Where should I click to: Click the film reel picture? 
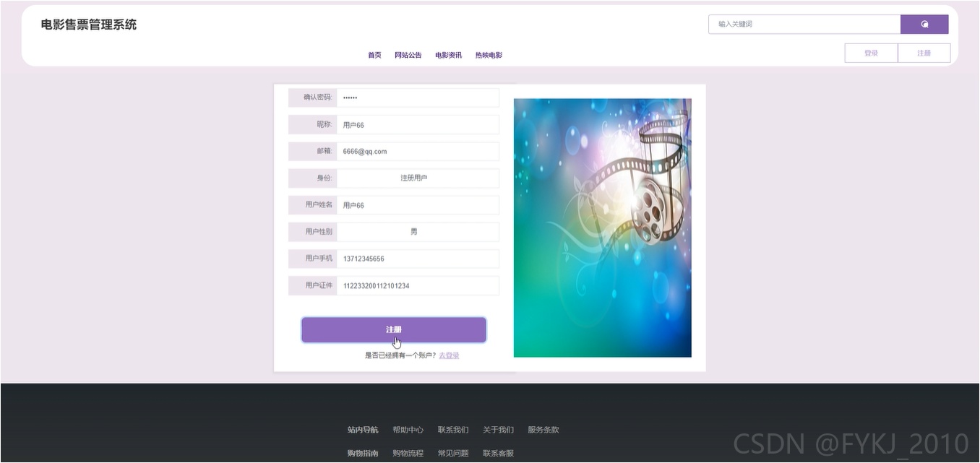pos(603,228)
